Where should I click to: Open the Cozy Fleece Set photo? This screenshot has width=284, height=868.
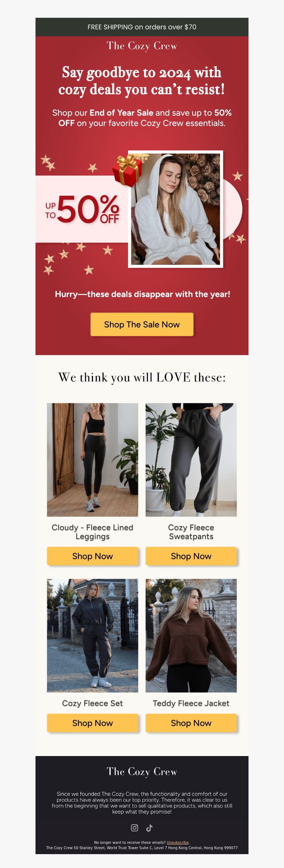93,636
